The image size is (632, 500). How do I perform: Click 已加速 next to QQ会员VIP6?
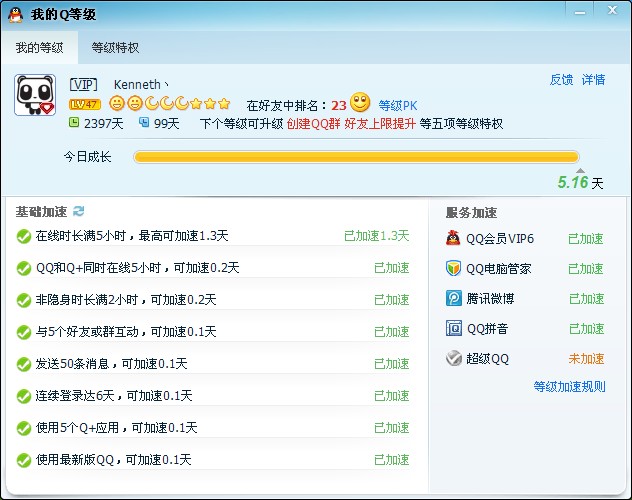pos(586,239)
